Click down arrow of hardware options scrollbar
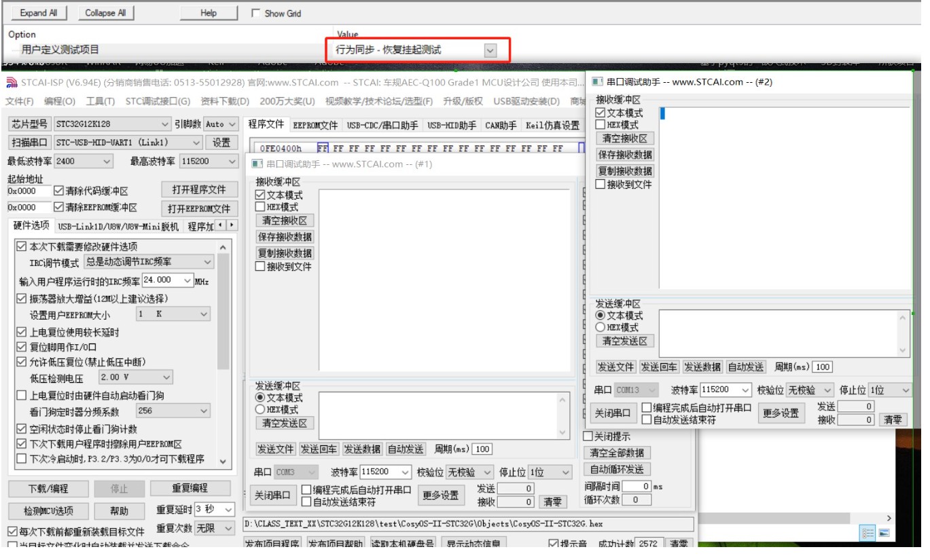 223,461
